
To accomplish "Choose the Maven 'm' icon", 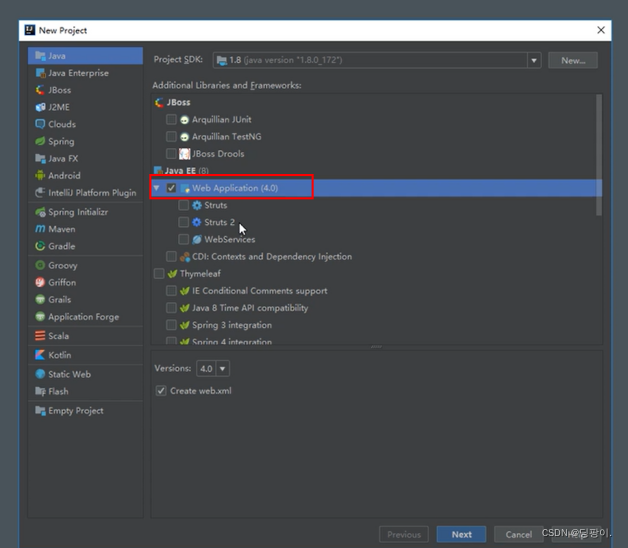I will coord(40,229).
